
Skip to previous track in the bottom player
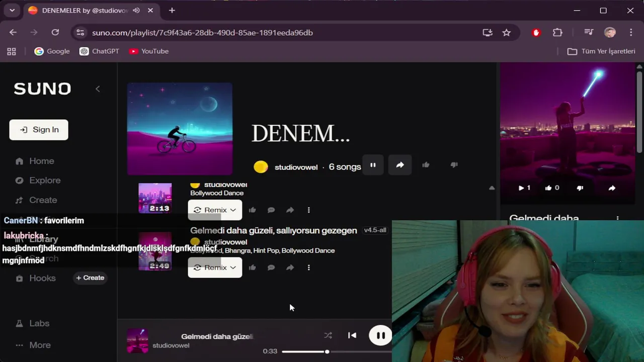352,335
